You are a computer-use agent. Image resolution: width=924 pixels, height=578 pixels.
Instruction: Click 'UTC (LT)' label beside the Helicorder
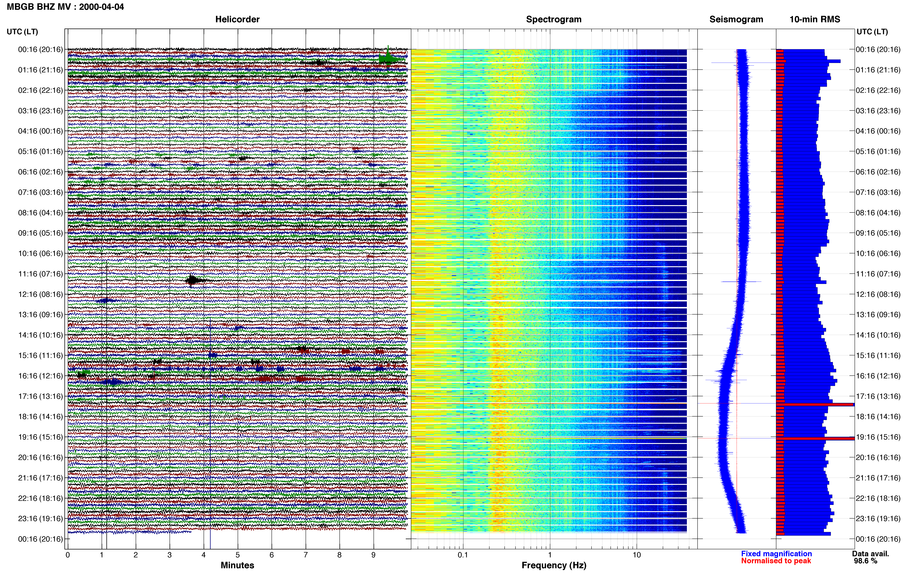pyautogui.click(x=22, y=32)
